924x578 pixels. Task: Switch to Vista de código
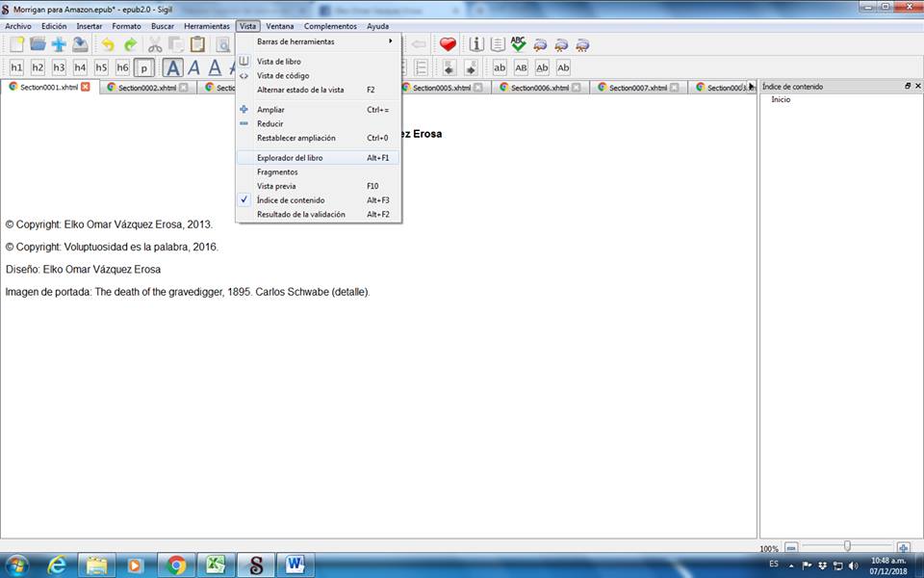click(283, 75)
